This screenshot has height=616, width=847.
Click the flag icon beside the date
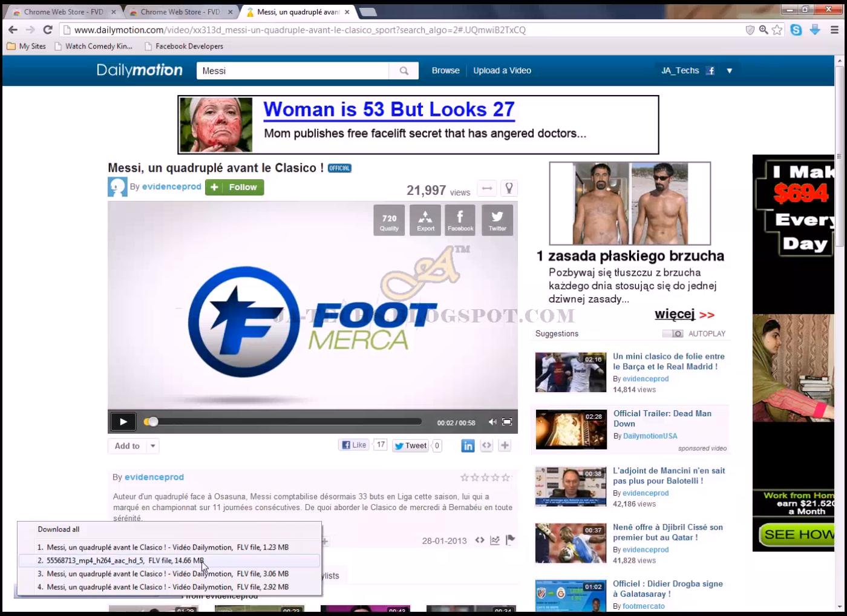click(510, 540)
